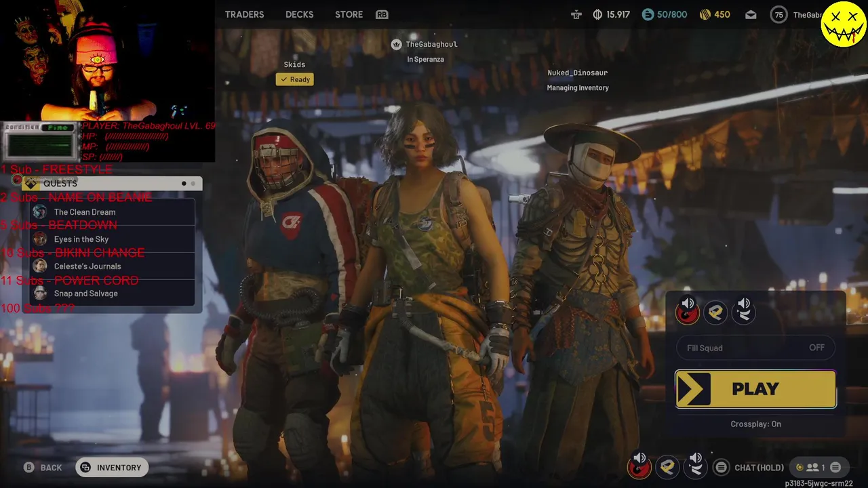Click Crossplay: On setting
This screenshot has height=488, width=868.
(x=755, y=424)
